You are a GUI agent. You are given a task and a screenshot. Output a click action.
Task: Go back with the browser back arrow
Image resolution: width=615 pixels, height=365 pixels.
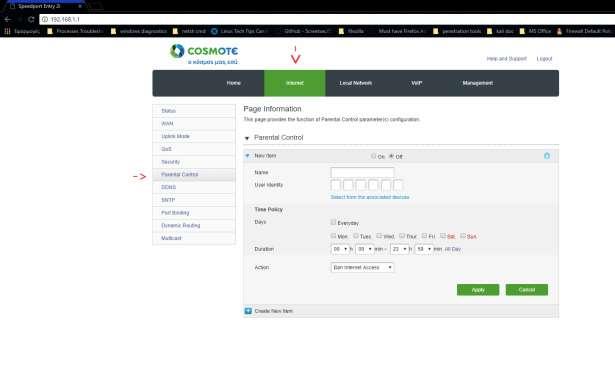[x=7, y=19]
